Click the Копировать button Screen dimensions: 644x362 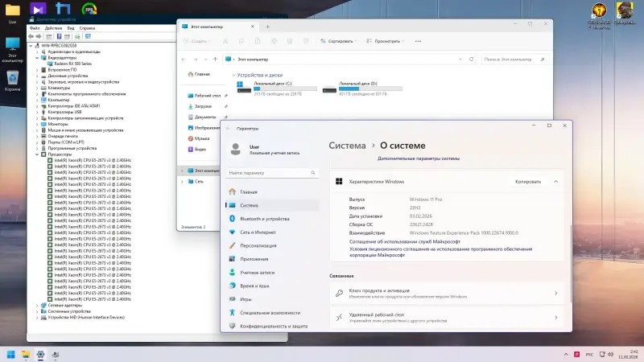(527, 182)
